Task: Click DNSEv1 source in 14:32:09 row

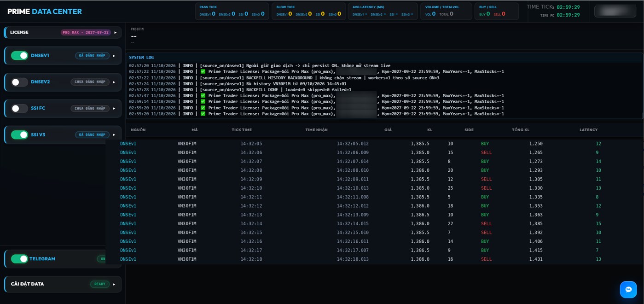Action: tap(128, 179)
